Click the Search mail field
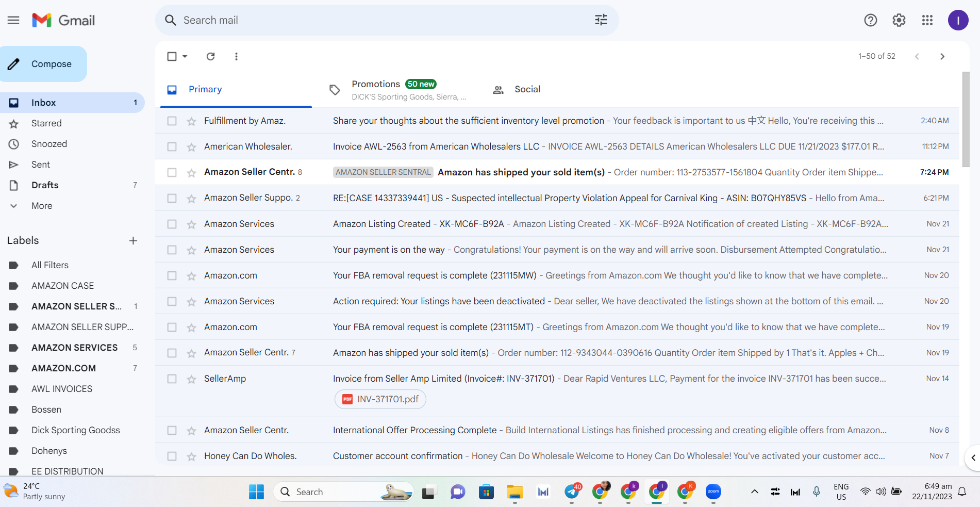Image resolution: width=980 pixels, height=507 pixels. point(387,20)
